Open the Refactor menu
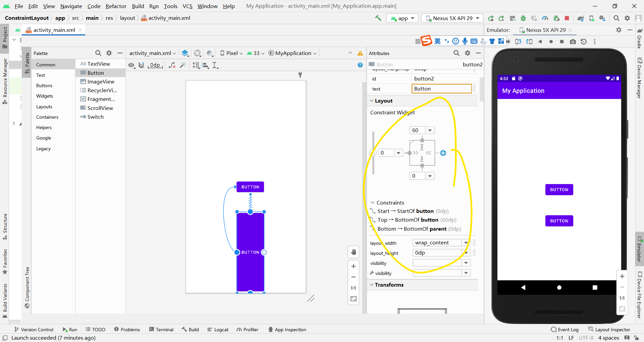Viewport: 644px width, 342px height. click(x=116, y=6)
